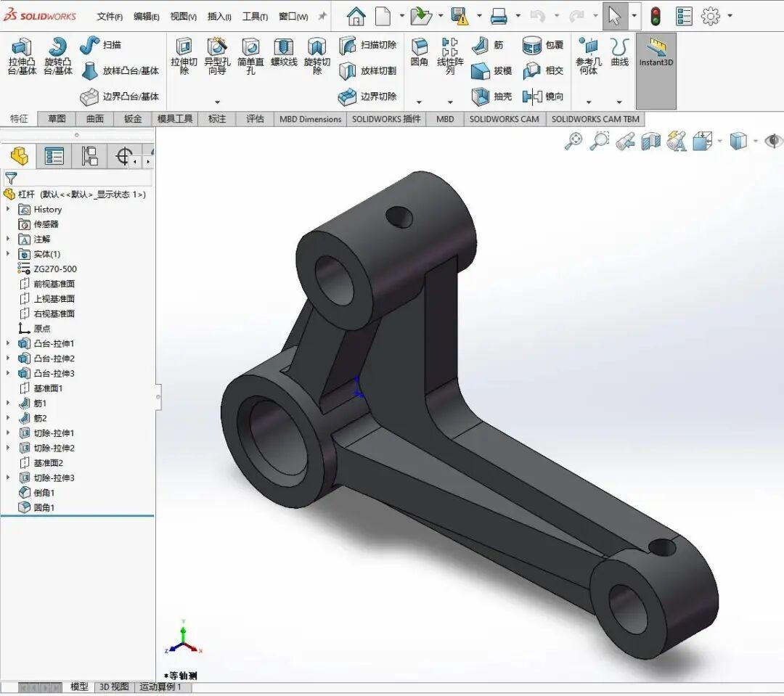Screen dimensions: 784x696
Task: Click the 抽壳 shell tool icon
Action: click(481, 97)
